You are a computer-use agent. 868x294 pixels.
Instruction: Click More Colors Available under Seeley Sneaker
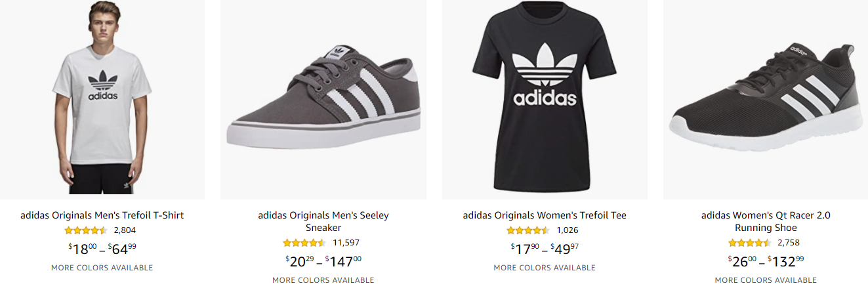[323, 280]
